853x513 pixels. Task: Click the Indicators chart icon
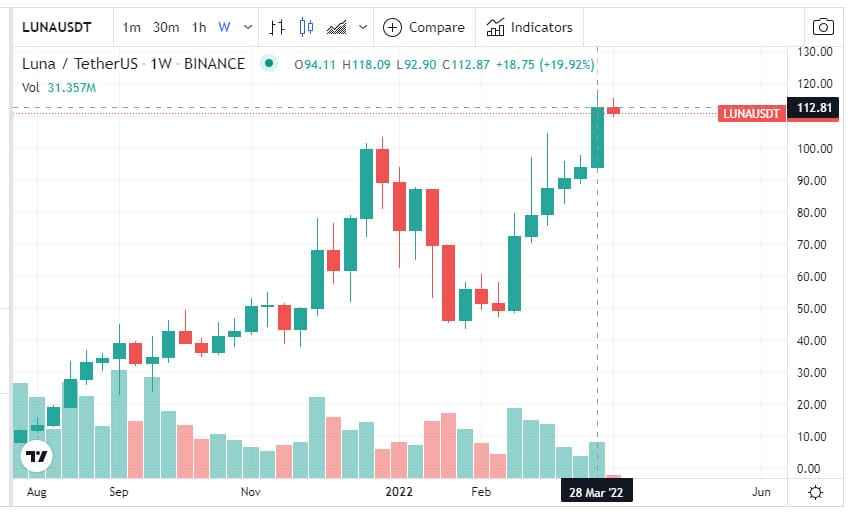495,27
